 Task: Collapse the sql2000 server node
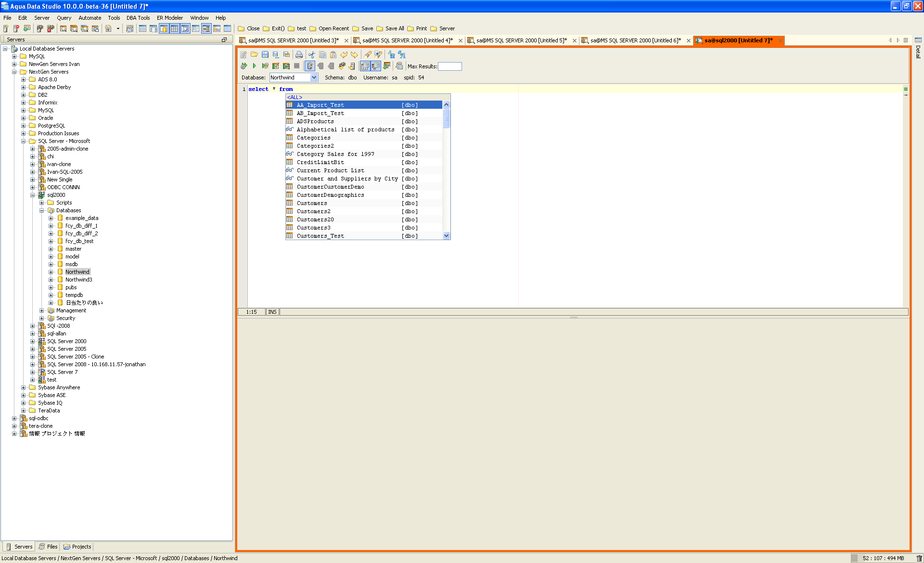pyautogui.click(x=33, y=195)
